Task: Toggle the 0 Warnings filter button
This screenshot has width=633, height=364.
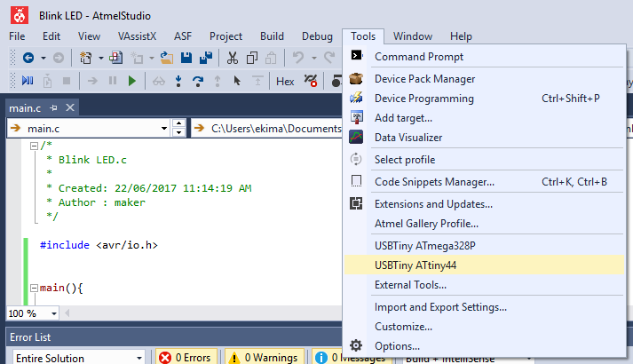Action: pyautogui.click(x=264, y=357)
